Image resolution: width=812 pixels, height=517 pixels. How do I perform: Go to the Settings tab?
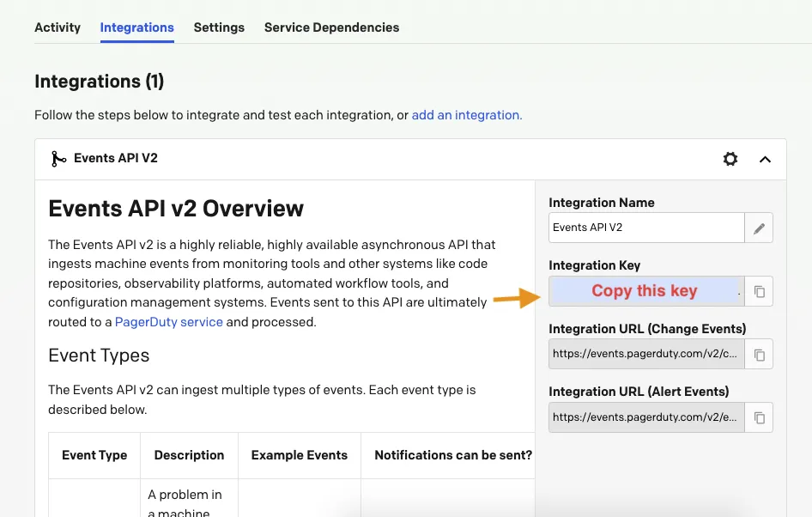click(219, 27)
